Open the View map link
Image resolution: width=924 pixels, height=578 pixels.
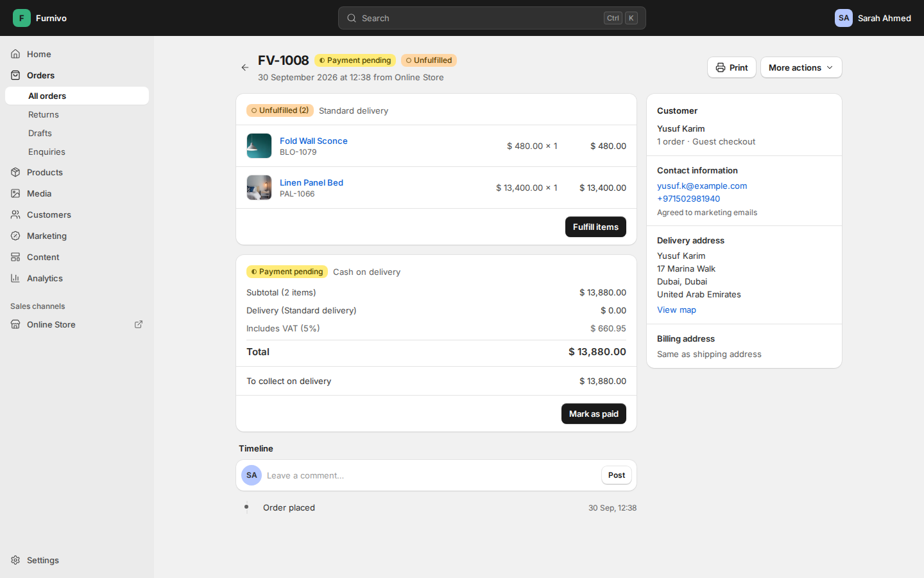point(676,310)
